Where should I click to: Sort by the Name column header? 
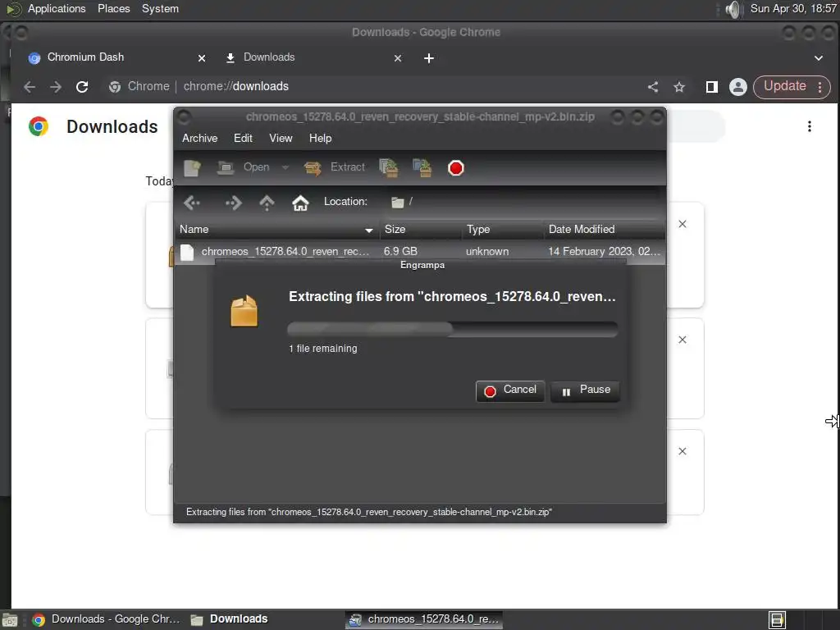click(277, 230)
